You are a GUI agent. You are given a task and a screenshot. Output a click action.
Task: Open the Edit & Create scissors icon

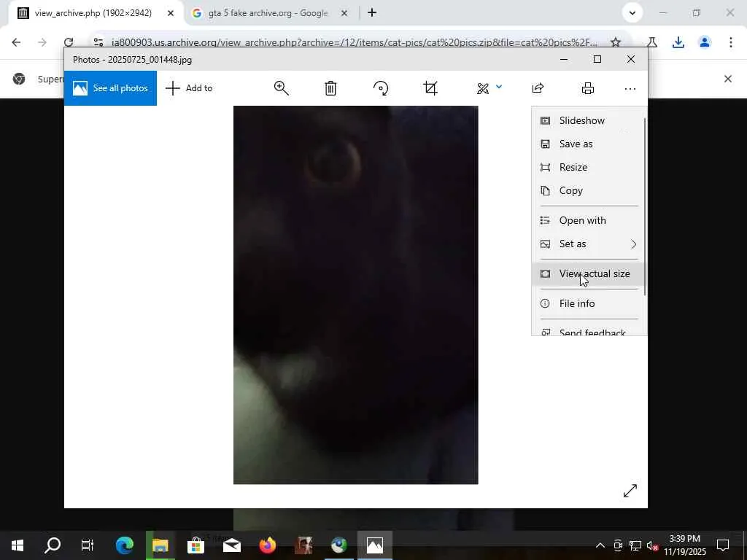click(x=483, y=88)
